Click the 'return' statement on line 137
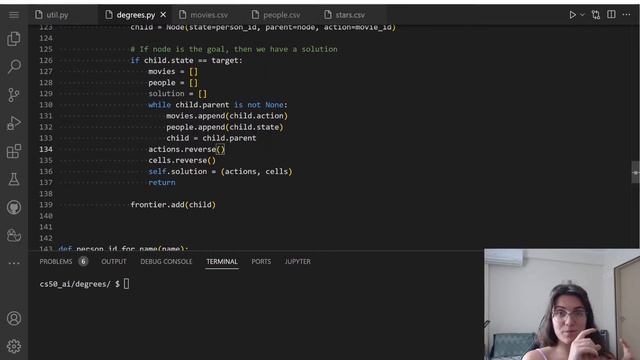Screen dimensions: 640x360 pyautogui.click(x=162, y=183)
